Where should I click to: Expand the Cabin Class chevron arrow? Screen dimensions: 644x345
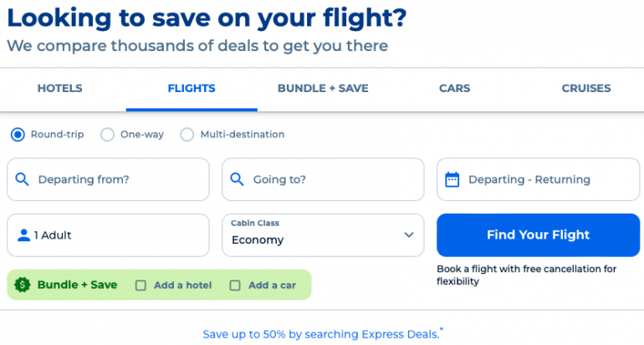(x=409, y=235)
